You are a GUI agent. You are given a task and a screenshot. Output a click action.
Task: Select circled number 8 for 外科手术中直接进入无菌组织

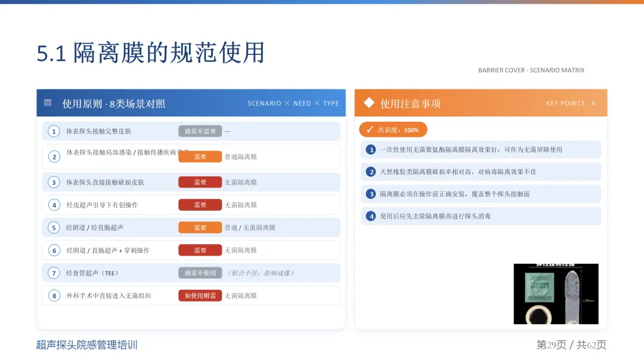coord(54,296)
